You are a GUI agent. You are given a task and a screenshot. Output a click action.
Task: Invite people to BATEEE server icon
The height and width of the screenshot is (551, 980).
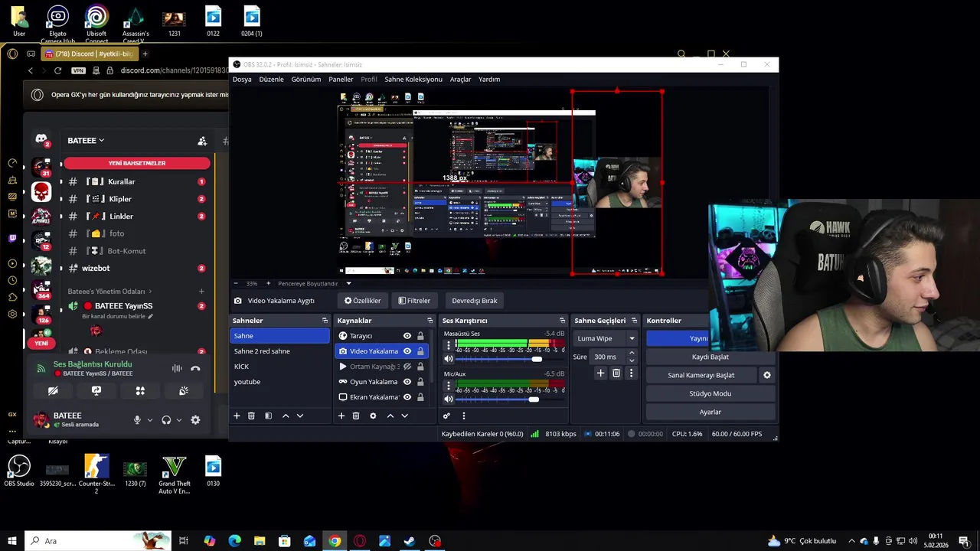click(x=202, y=141)
